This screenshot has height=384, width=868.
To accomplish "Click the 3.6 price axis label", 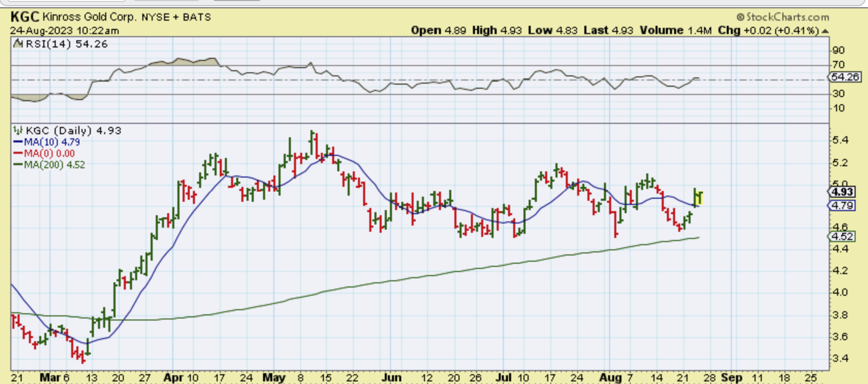I will (840, 337).
